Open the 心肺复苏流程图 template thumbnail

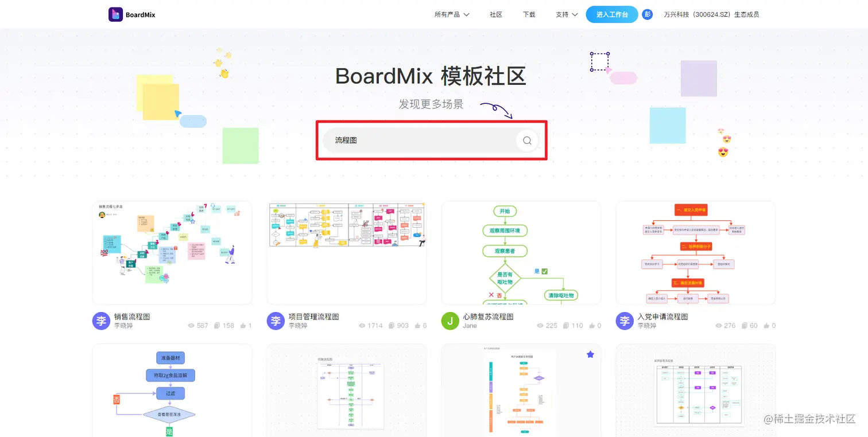click(521, 252)
